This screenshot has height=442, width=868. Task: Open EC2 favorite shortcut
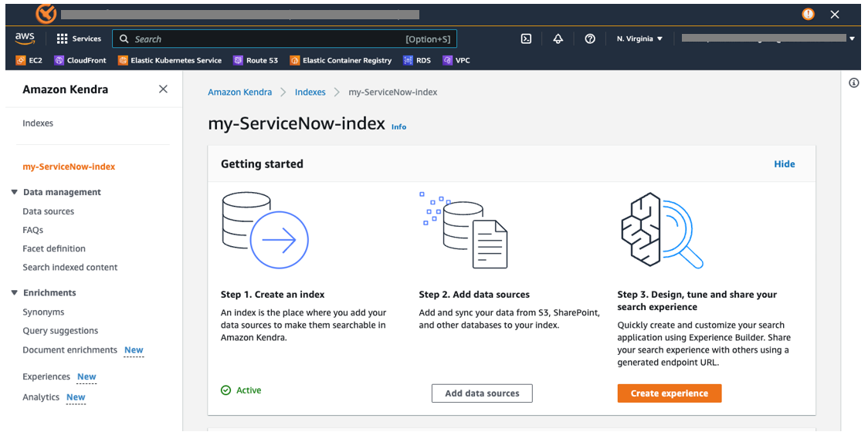(29, 60)
